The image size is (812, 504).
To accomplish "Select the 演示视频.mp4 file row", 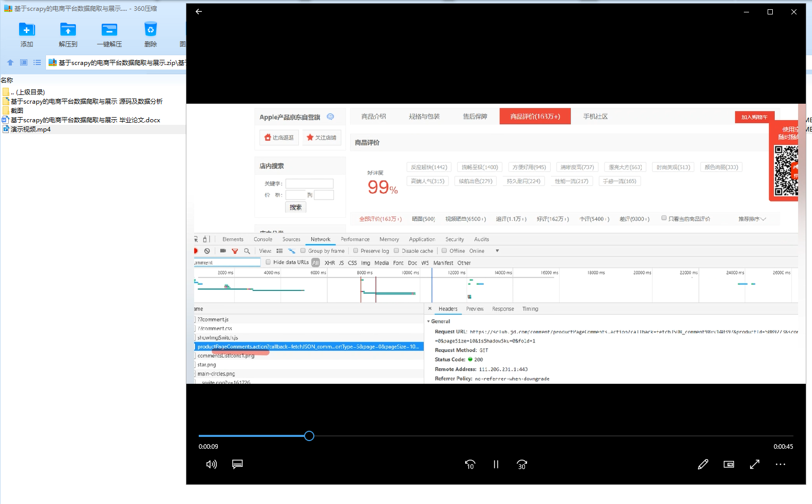I will 93,129.
